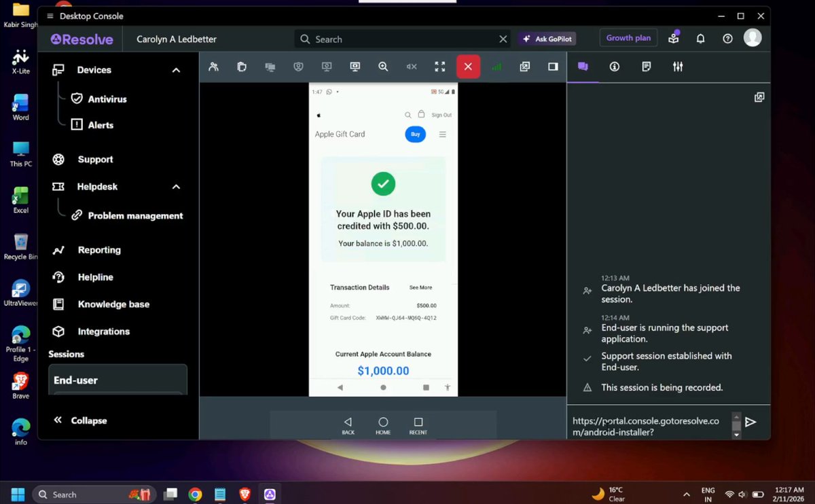This screenshot has width=815, height=504.
Task: End the session with the red X button
Action: click(x=468, y=67)
